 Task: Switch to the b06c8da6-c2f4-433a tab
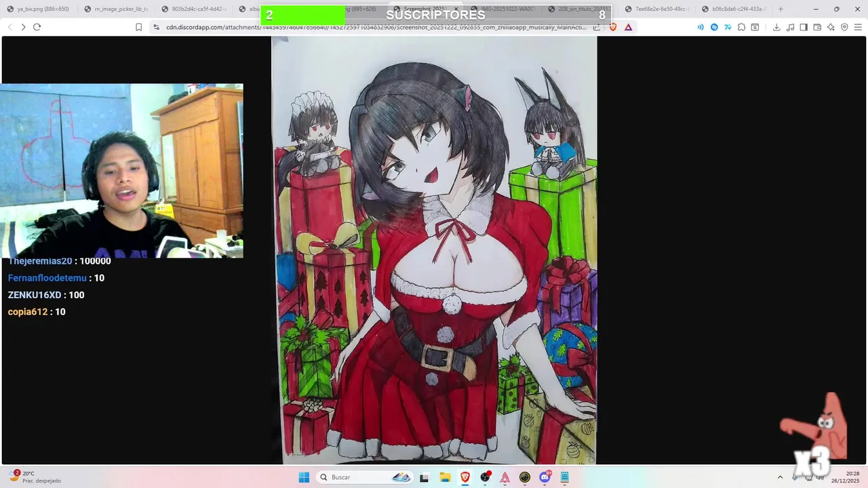coord(735,9)
